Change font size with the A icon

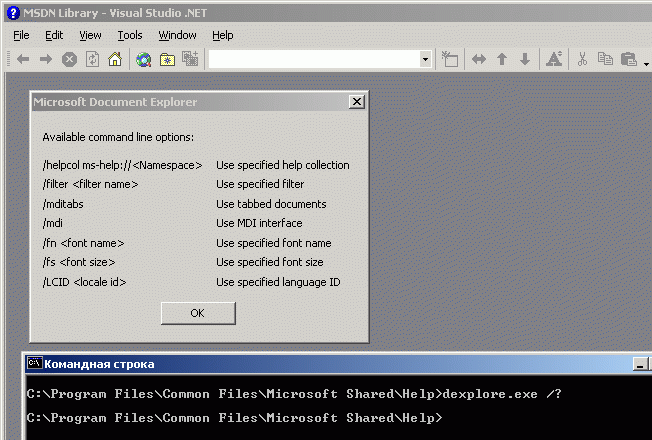(554, 59)
